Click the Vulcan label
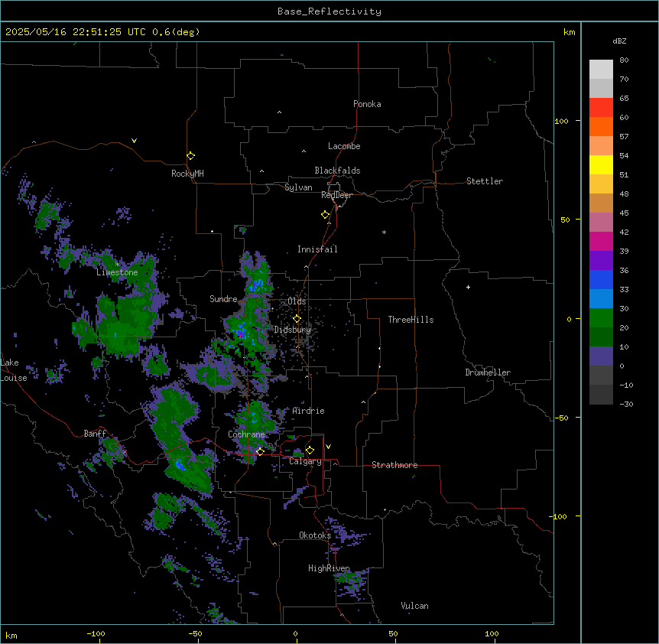The width and height of the screenshot is (659, 644). point(414,606)
